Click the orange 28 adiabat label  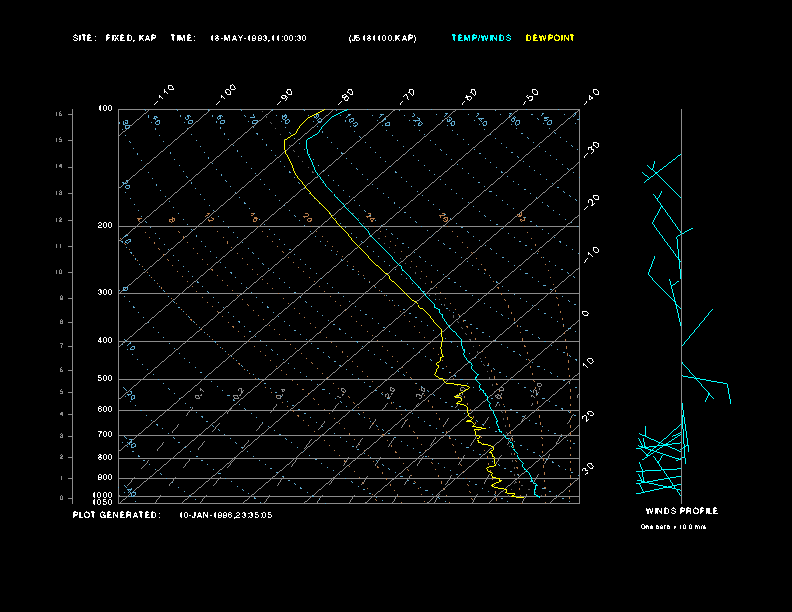point(443,218)
